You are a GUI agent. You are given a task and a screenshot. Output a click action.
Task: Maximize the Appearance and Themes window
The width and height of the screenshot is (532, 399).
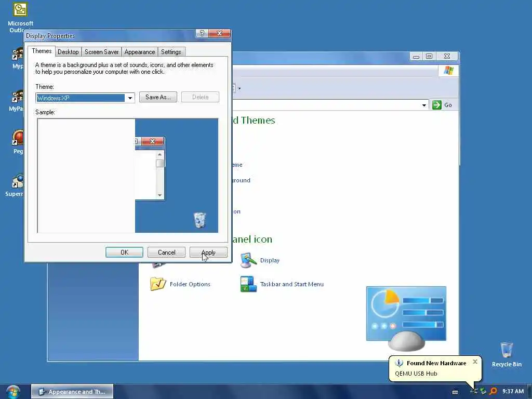click(x=429, y=56)
